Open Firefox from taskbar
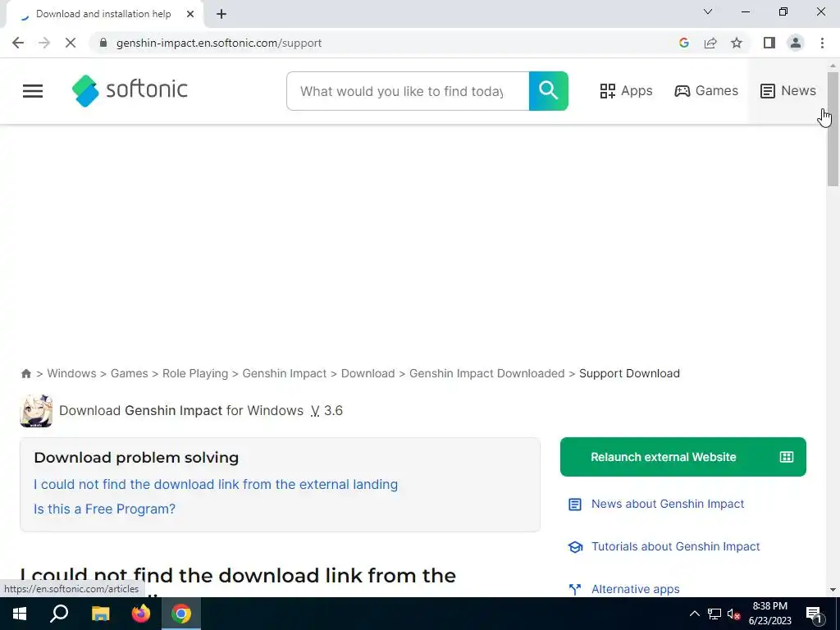The image size is (840, 630). pos(141,614)
